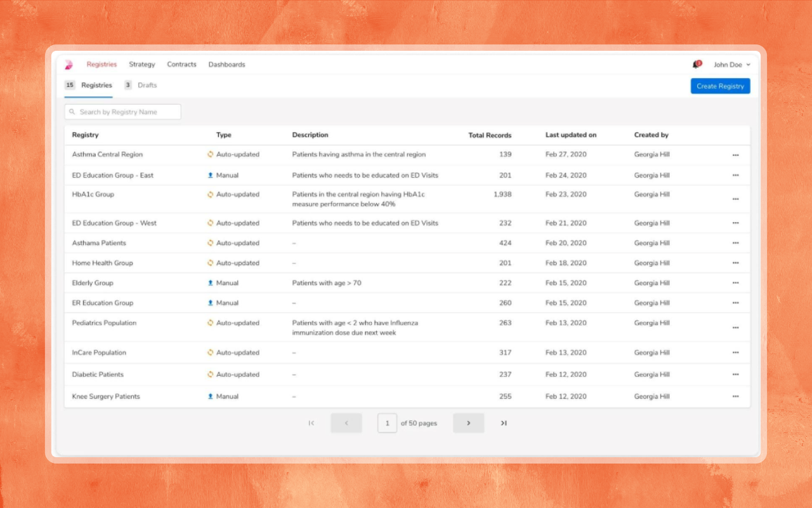Click the Create Registry button
Viewport: 812px width, 508px height.
pos(720,86)
